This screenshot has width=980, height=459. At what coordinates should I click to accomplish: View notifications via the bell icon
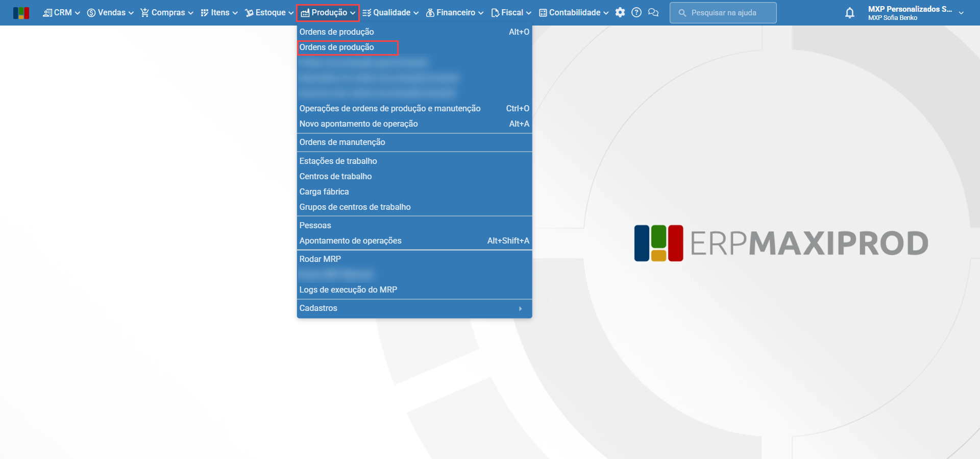tap(850, 13)
